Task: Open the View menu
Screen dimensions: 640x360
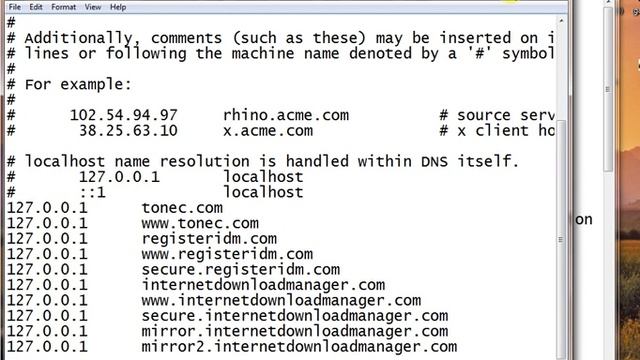Action: 93,7
